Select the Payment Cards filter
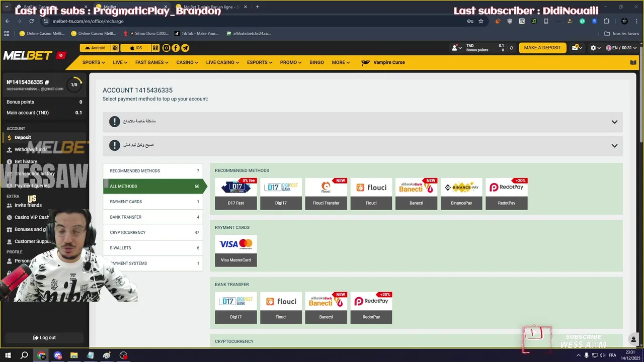Image resolution: width=644 pixels, height=362 pixels. click(153, 202)
